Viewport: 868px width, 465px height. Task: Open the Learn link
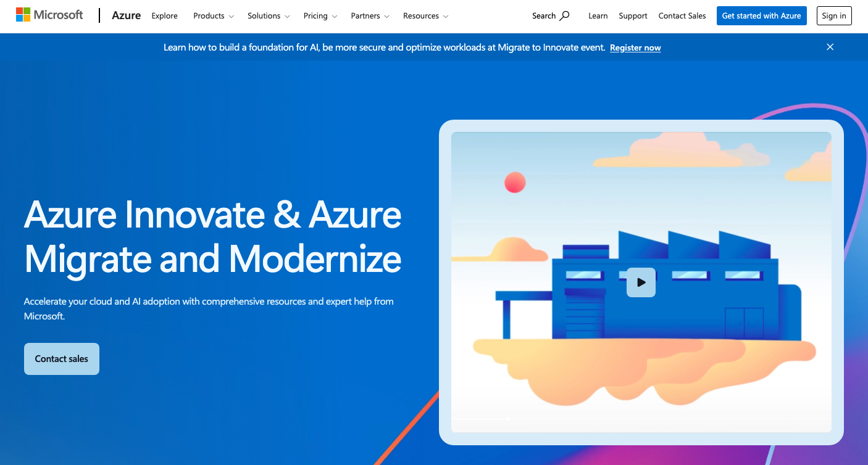[598, 16]
